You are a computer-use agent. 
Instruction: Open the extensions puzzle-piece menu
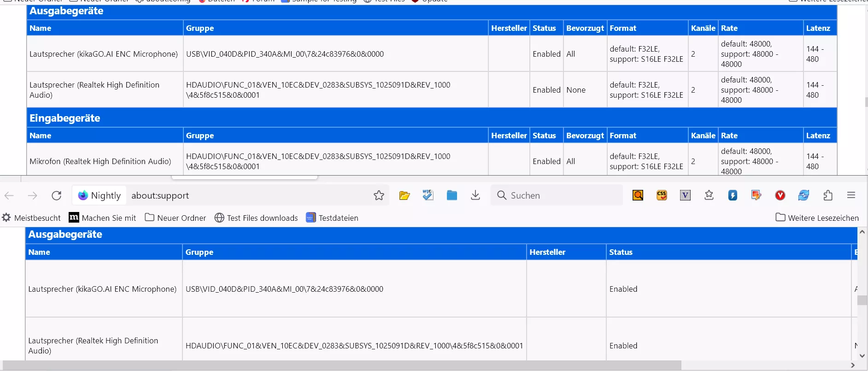(827, 195)
